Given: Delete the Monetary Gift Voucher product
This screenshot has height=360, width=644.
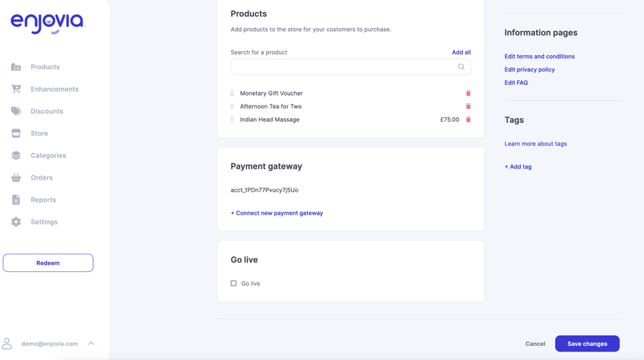Looking at the screenshot, I should (468, 93).
